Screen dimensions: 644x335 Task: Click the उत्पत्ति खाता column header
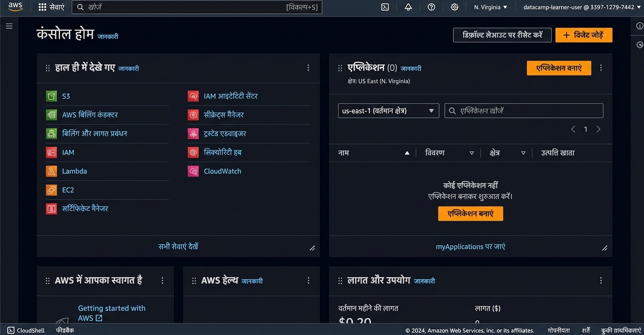558,153
